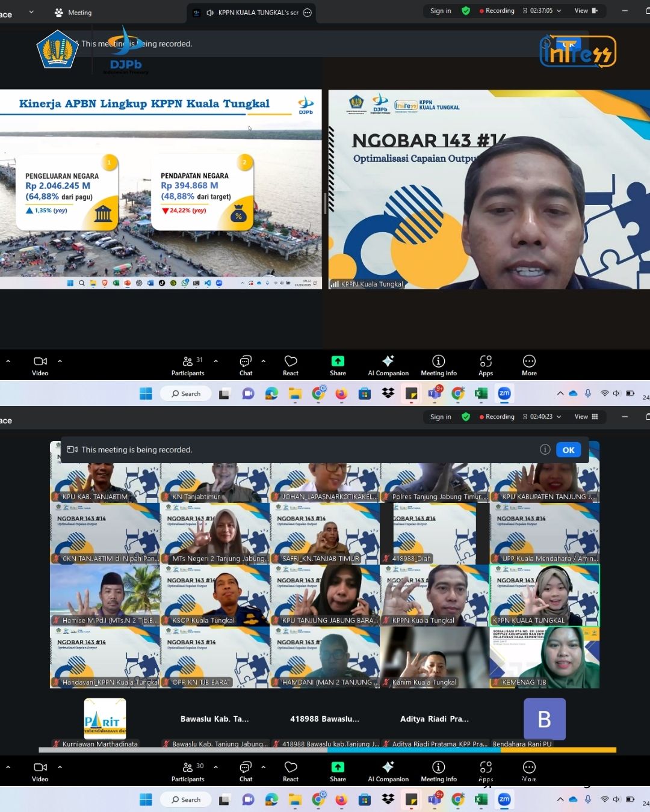Open Chat in the meeting with 31 participants

[246, 365]
